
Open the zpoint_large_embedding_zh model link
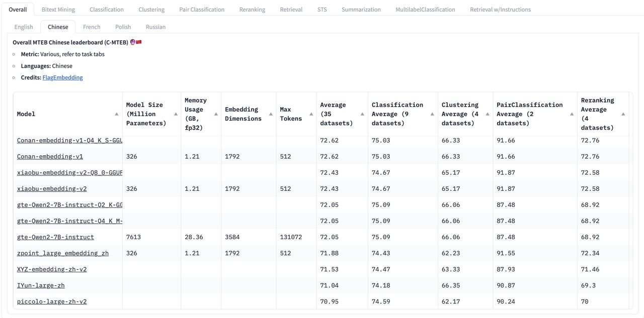tap(63, 253)
